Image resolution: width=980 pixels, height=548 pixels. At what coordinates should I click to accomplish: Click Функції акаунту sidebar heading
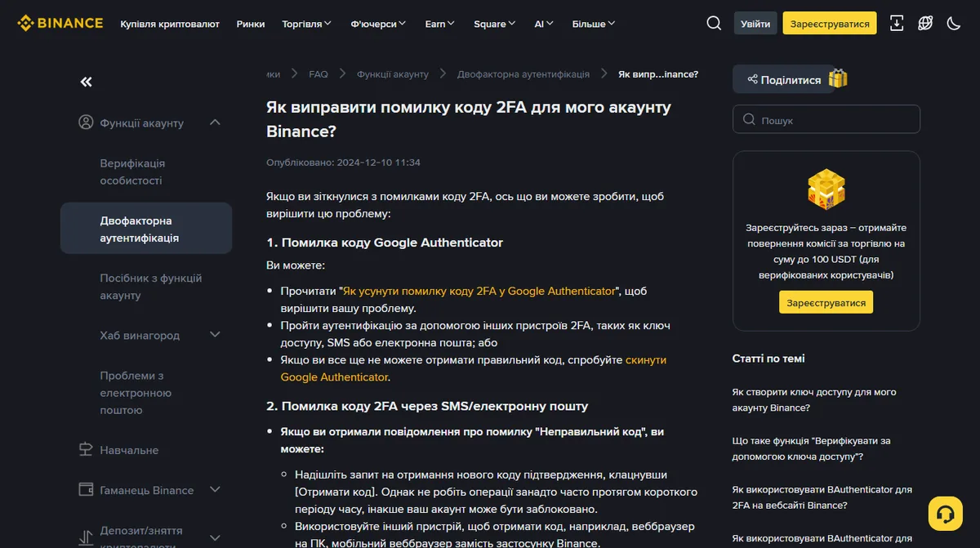(142, 123)
